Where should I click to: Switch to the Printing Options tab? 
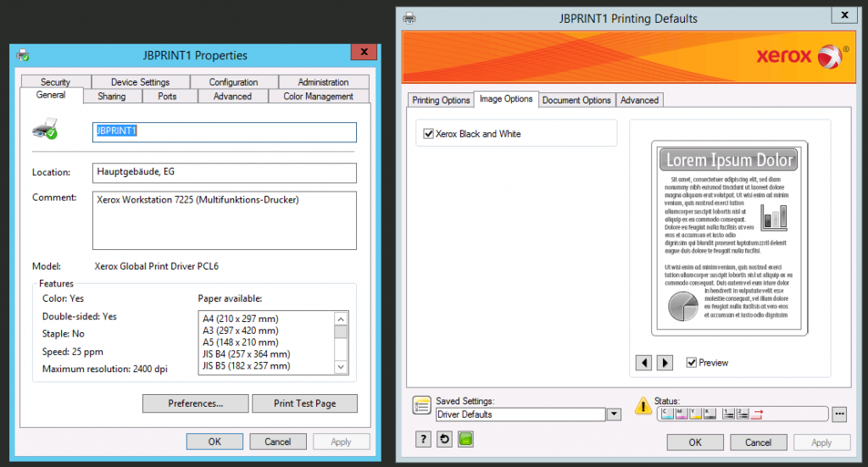[x=441, y=100]
